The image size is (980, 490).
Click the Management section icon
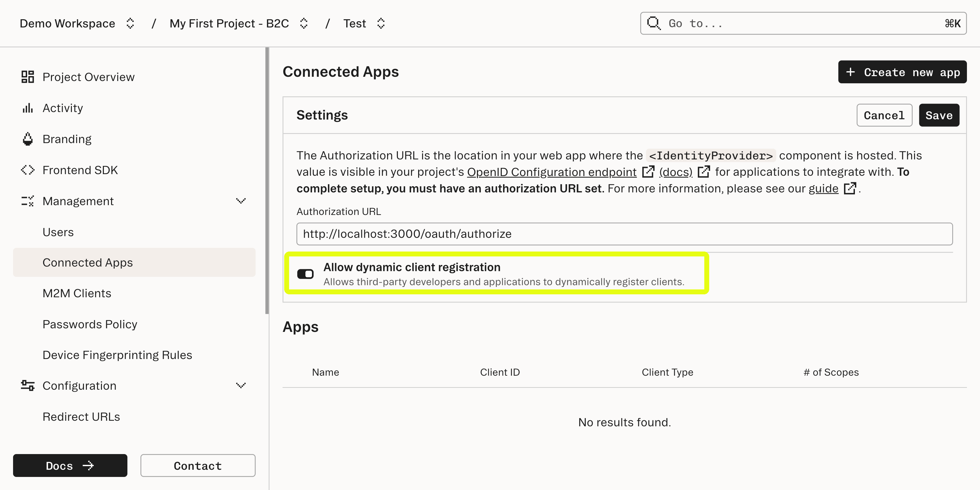coord(27,201)
